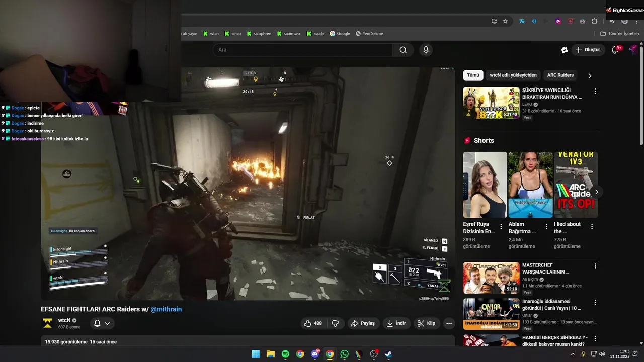Click the microphone in-use tray icon

pyautogui.click(x=583, y=354)
